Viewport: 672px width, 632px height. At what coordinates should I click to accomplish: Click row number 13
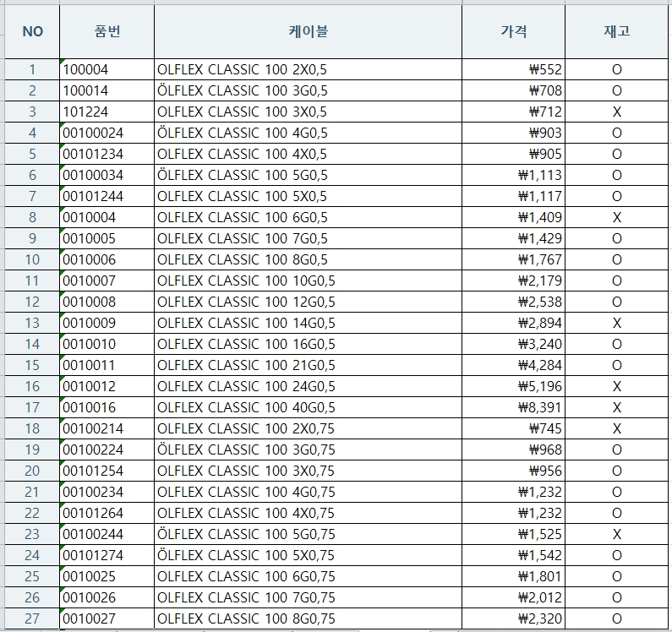point(32,323)
